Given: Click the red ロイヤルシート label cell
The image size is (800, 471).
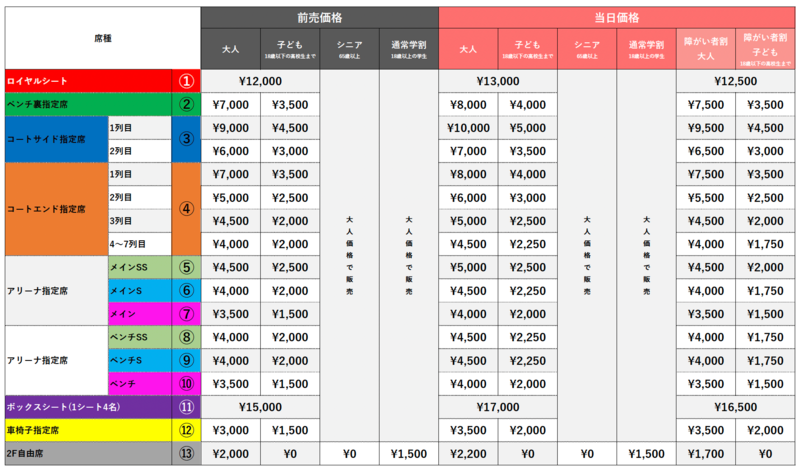Looking at the screenshot, I should (x=87, y=80).
